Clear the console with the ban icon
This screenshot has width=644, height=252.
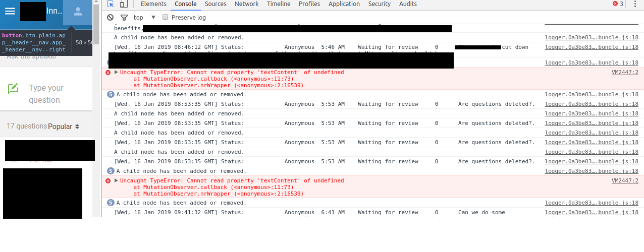[111, 17]
